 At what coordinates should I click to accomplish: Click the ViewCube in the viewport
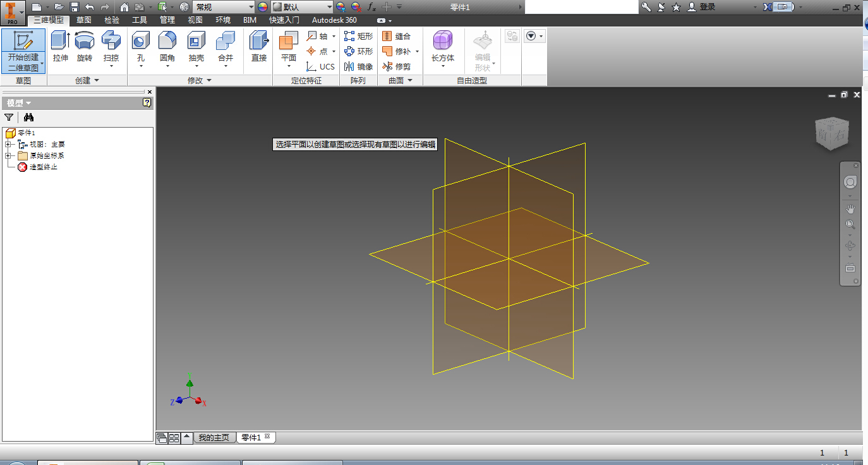[831, 134]
